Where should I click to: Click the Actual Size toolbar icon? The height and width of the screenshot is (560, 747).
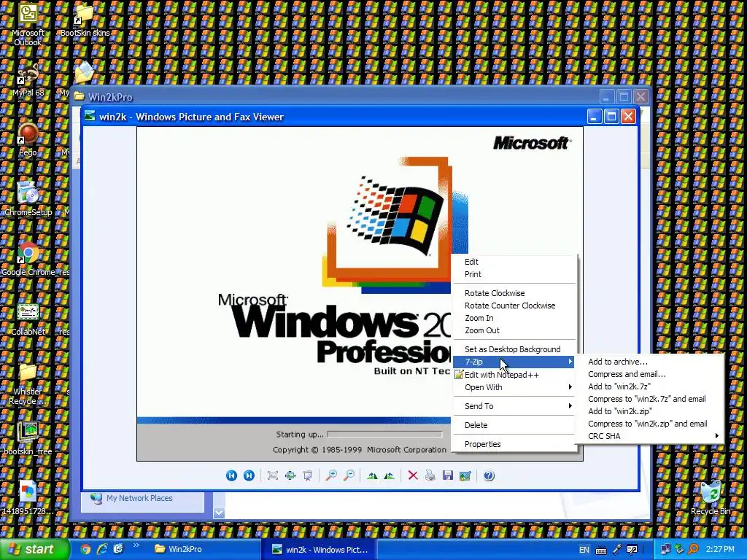(290, 475)
